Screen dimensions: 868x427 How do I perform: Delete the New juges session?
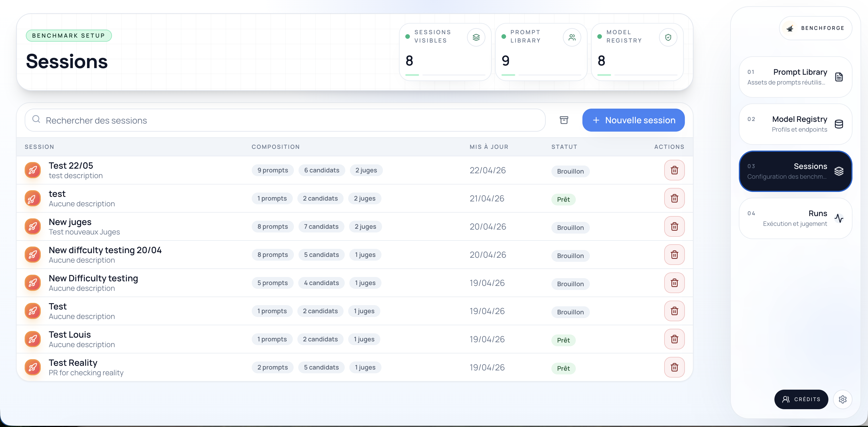[674, 227]
